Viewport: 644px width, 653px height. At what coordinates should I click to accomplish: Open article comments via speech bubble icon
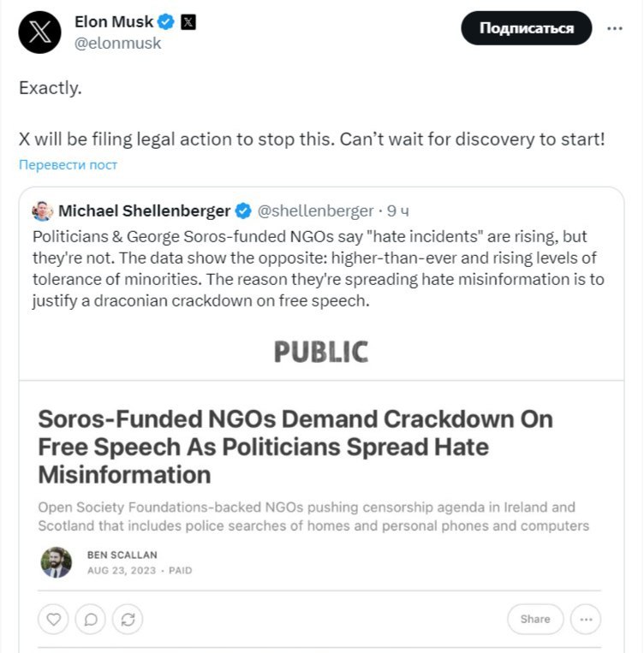pos(91,619)
